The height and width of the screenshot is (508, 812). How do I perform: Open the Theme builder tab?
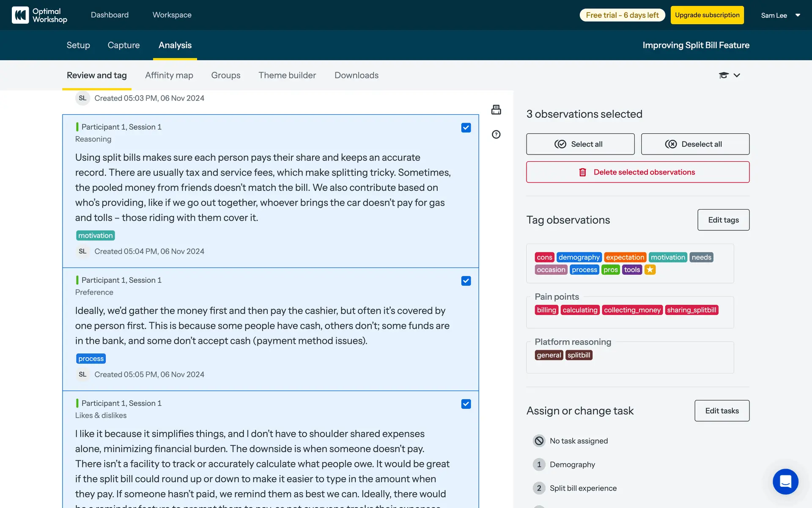point(287,75)
